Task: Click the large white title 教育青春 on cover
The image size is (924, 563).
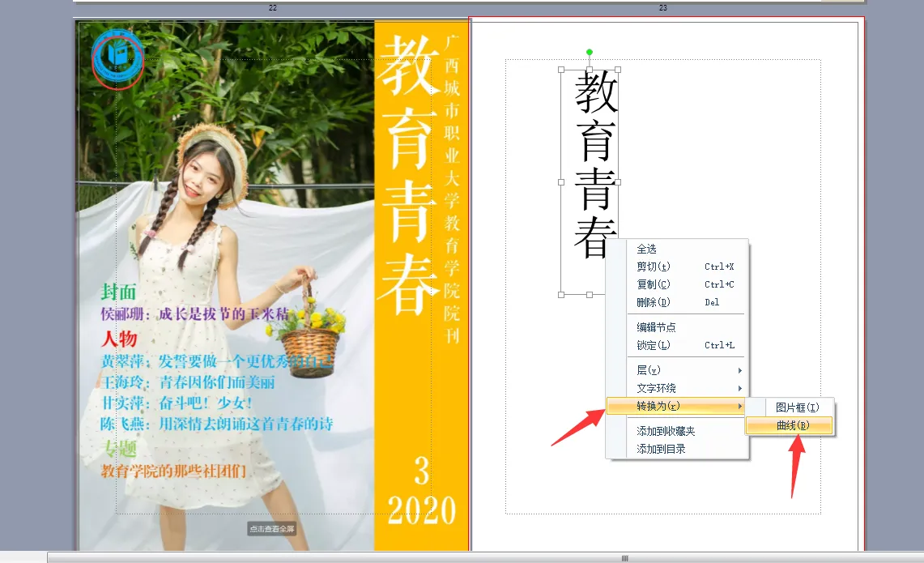Action: point(408,174)
